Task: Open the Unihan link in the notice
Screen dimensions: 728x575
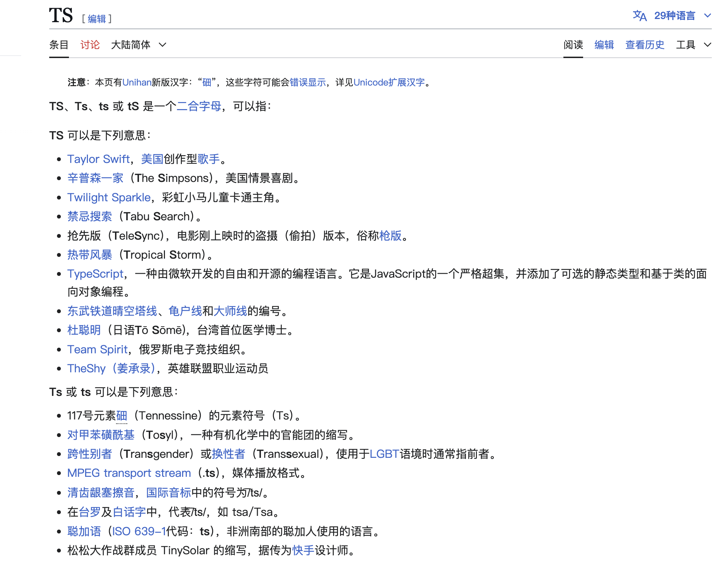Action: tap(137, 82)
